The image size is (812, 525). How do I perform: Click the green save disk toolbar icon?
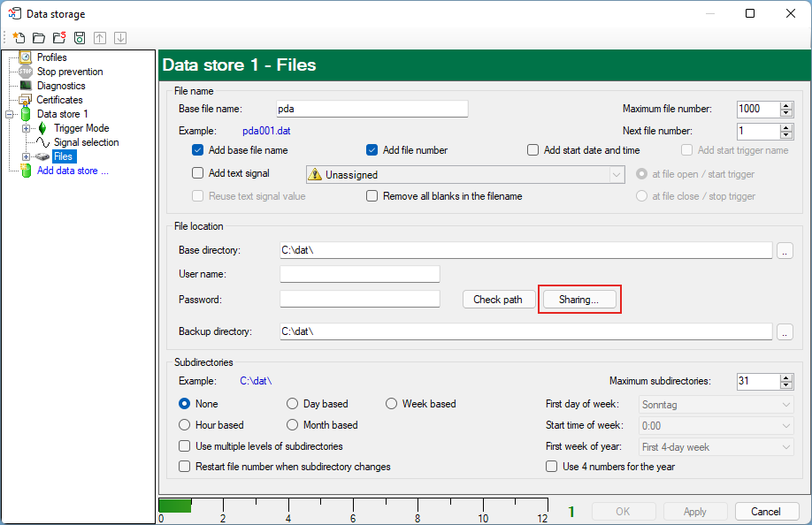(x=80, y=38)
